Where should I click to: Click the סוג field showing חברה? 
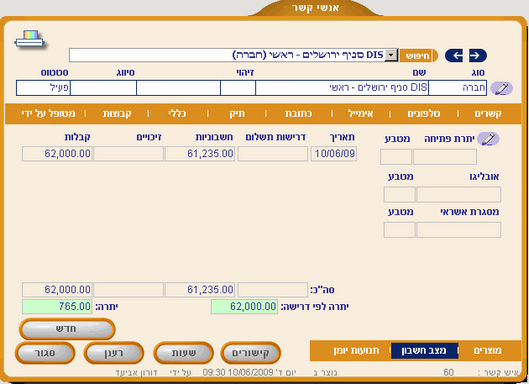tap(457, 88)
